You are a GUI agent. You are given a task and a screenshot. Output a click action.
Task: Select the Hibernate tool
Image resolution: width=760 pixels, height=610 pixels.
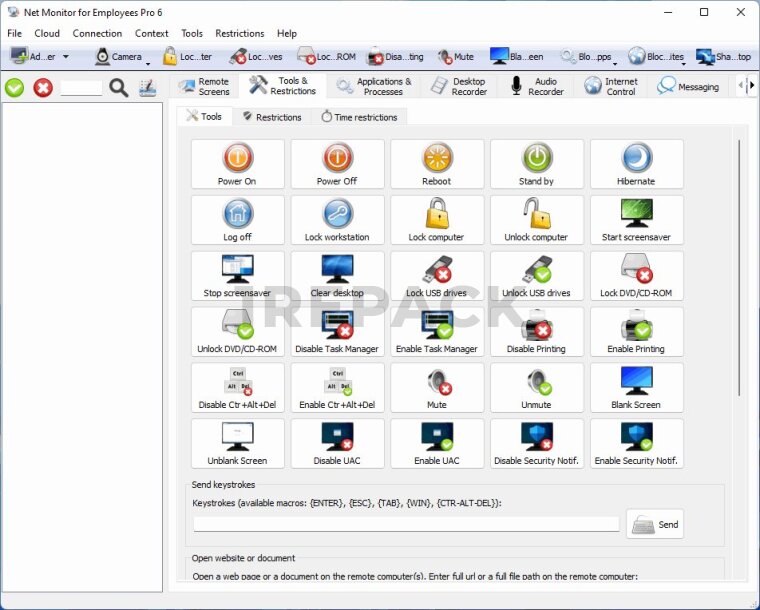point(636,164)
